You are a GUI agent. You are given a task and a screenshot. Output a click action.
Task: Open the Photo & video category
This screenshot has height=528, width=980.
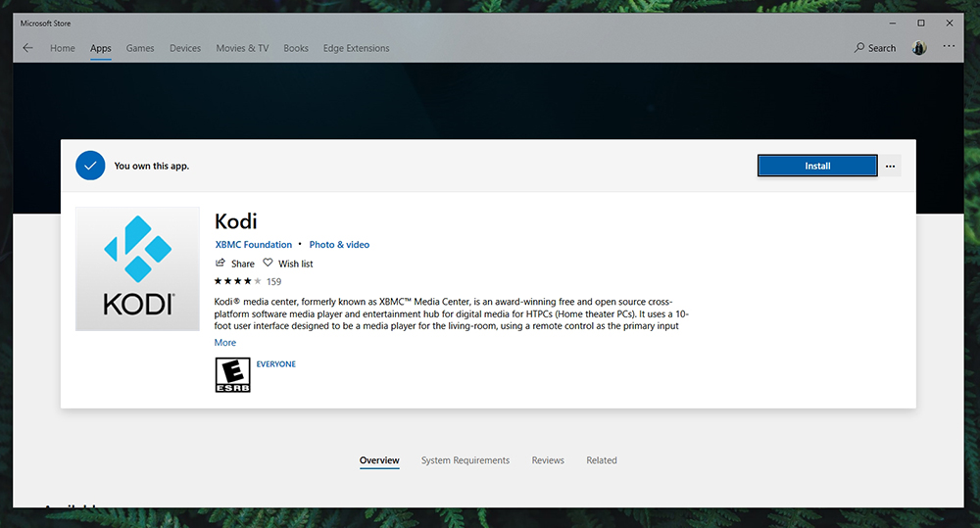coord(339,244)
